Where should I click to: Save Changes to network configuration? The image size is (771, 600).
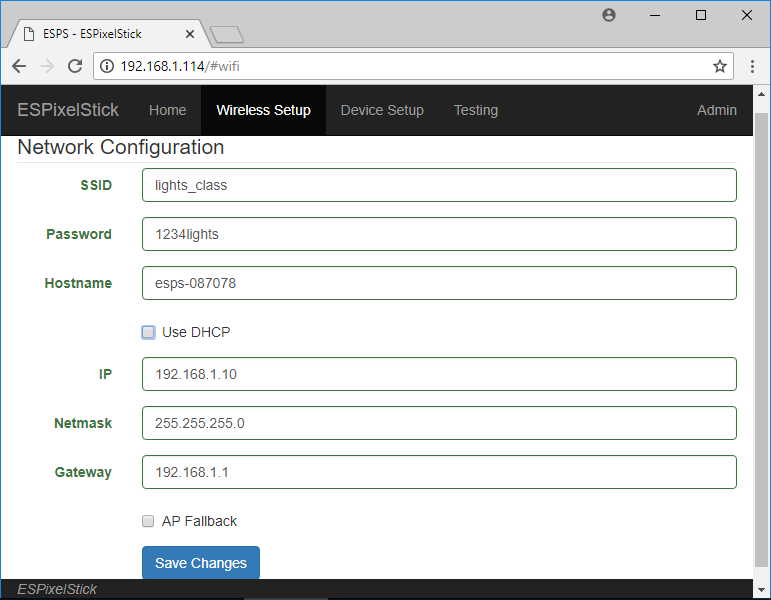pos(201,563)
